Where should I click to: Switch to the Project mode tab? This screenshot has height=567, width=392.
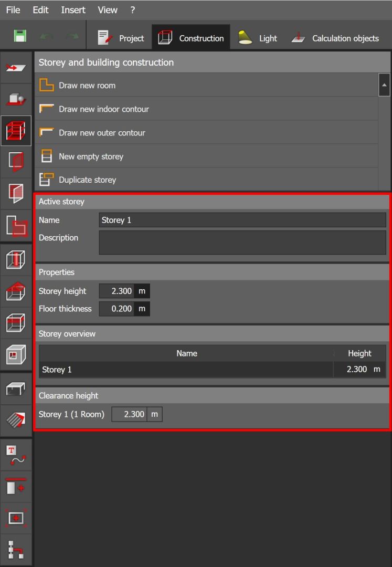(x=121, y=38)
